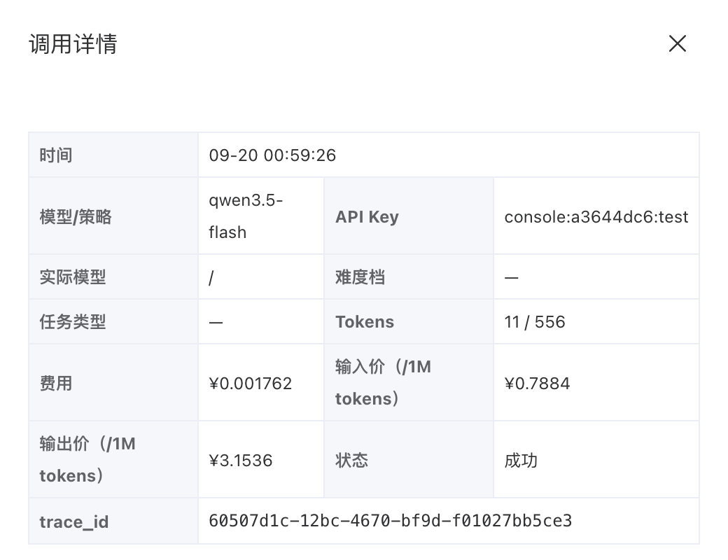Click the 实际模型 label

pos(73,277)
